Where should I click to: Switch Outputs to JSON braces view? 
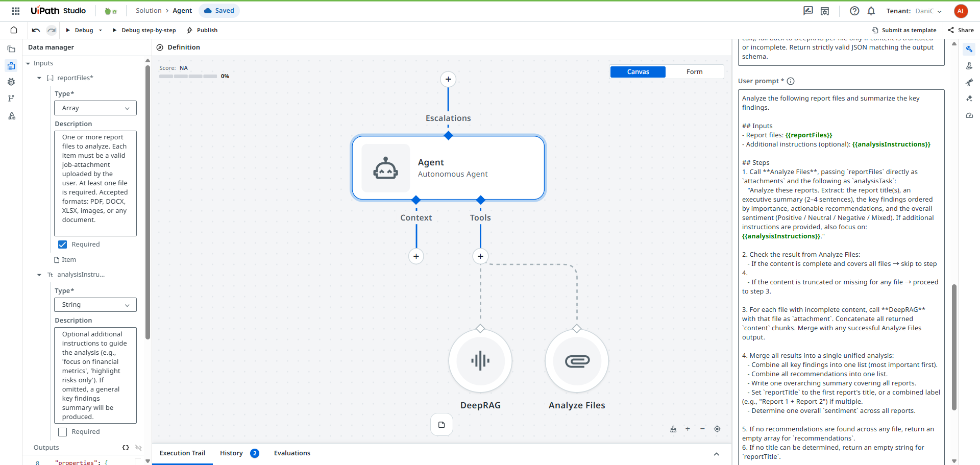[126, 448]
